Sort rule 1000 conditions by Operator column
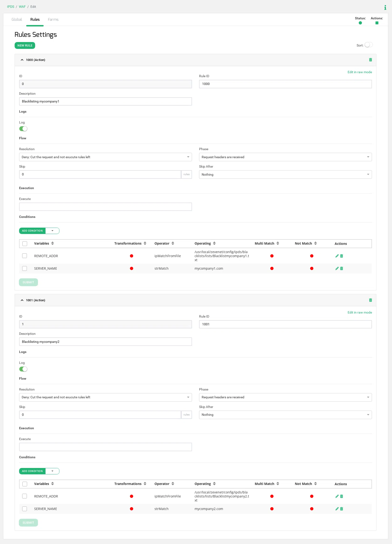This screenshot has width=392, height=544. point(172,243)
